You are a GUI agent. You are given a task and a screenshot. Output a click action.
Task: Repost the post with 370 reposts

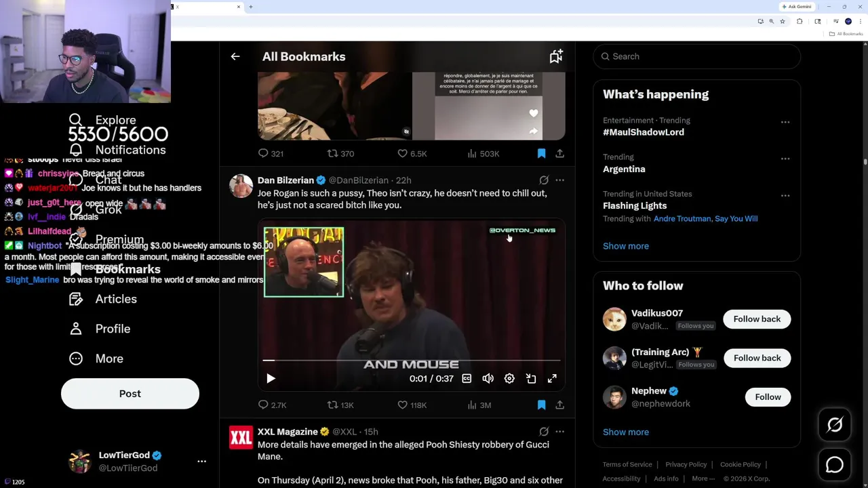point(340,154)
